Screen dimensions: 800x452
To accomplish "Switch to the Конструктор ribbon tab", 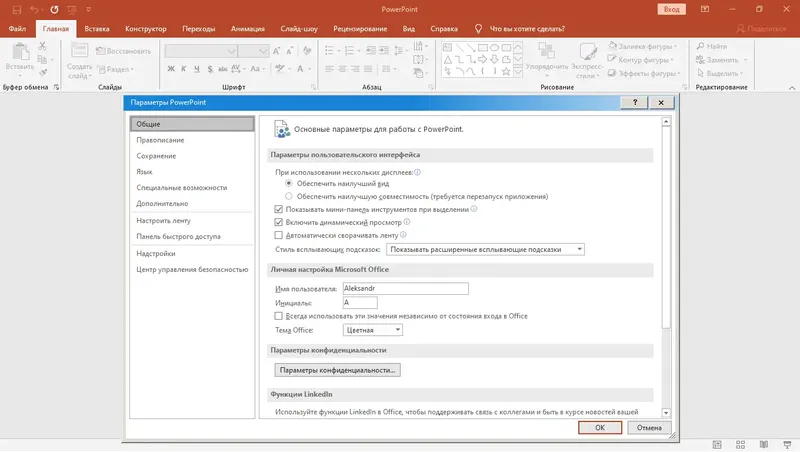I will pyautogui.click(x=146, y=29).
